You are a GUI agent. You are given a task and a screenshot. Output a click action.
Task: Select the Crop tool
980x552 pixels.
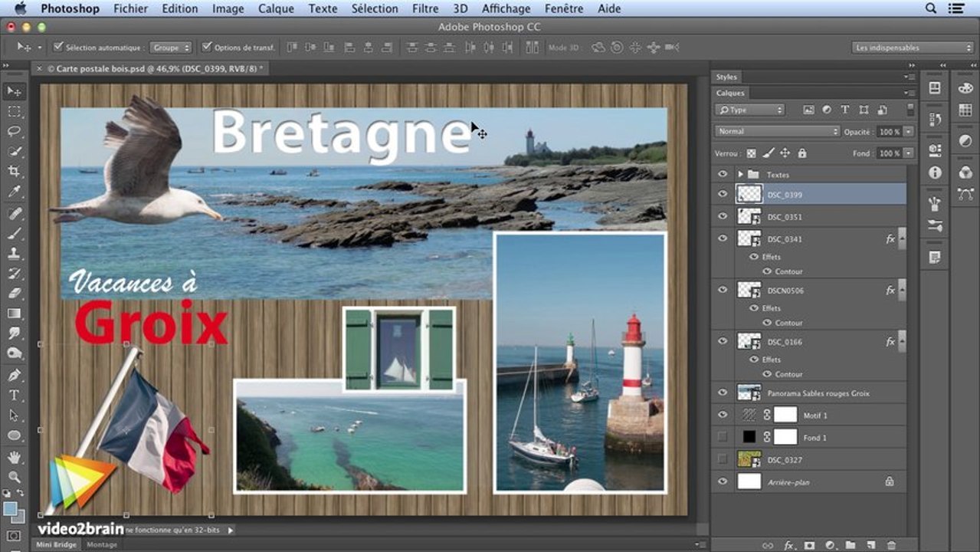click(14, 171)
